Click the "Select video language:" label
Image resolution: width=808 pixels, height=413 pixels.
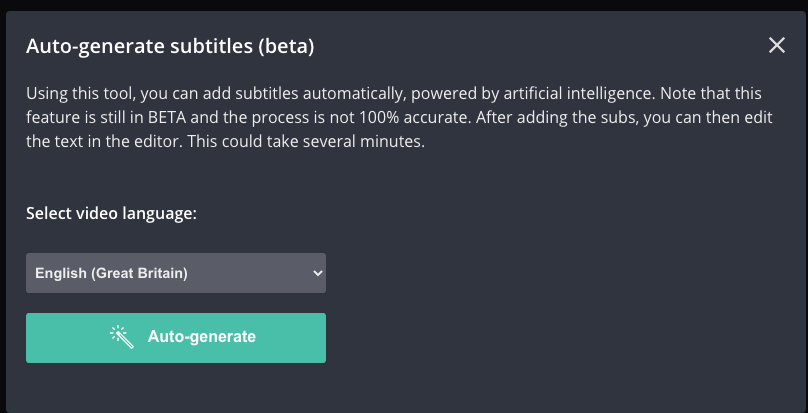tap(111, 214)
